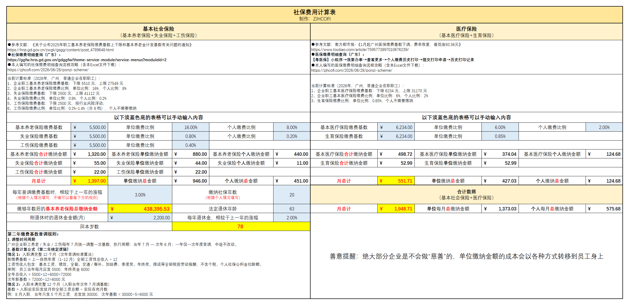644x305 pixels.
Task: Edit the 6.00% medical unit ratio cell
Action: point(500,127)
